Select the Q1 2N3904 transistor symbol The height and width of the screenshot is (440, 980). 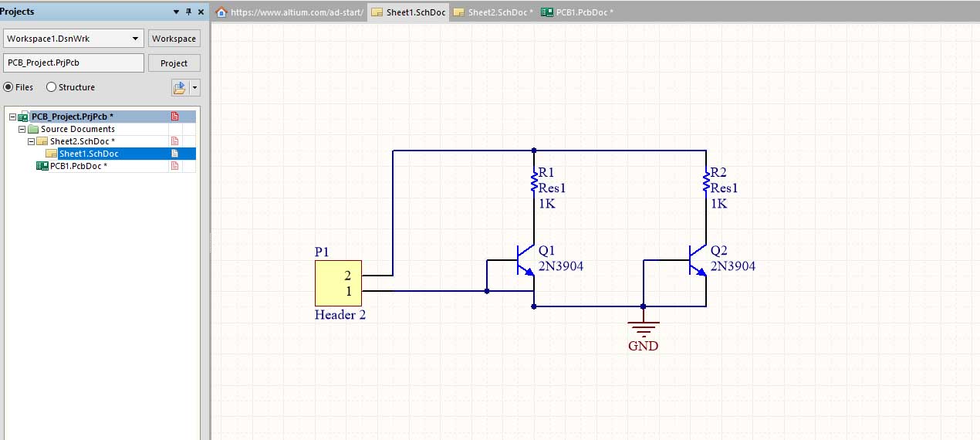tap(525, 262)
